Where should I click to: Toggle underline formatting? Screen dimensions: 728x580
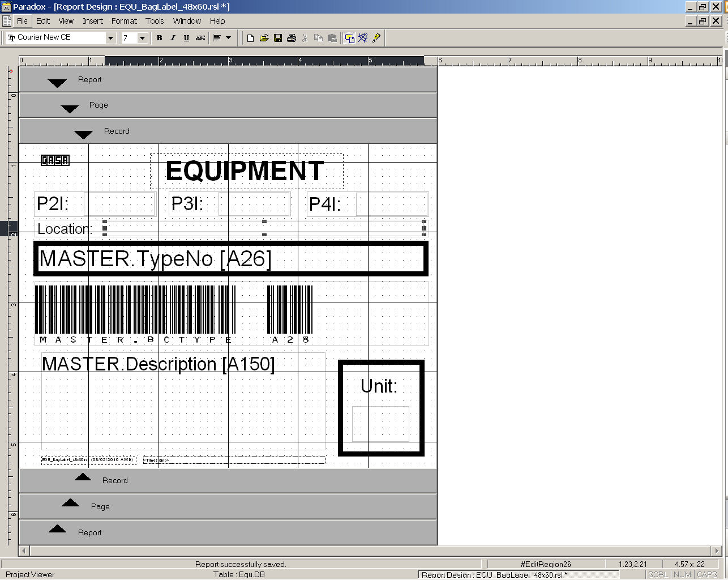pos(186,38)
